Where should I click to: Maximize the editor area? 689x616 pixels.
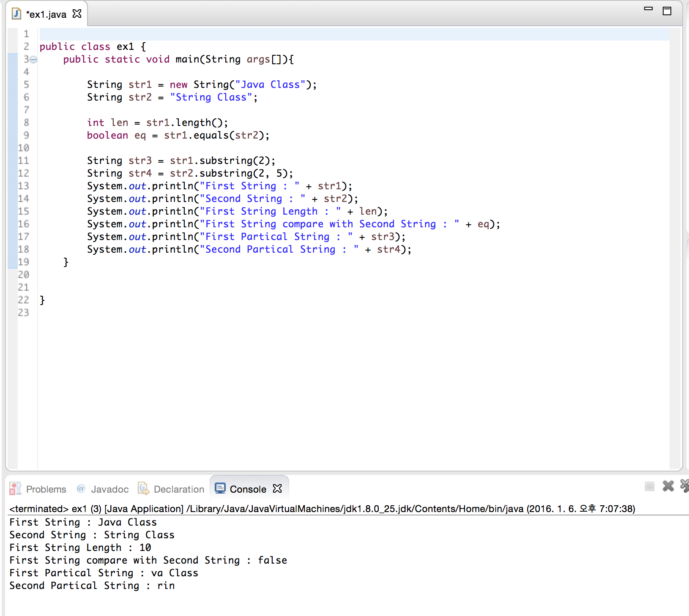coord(667,11)
